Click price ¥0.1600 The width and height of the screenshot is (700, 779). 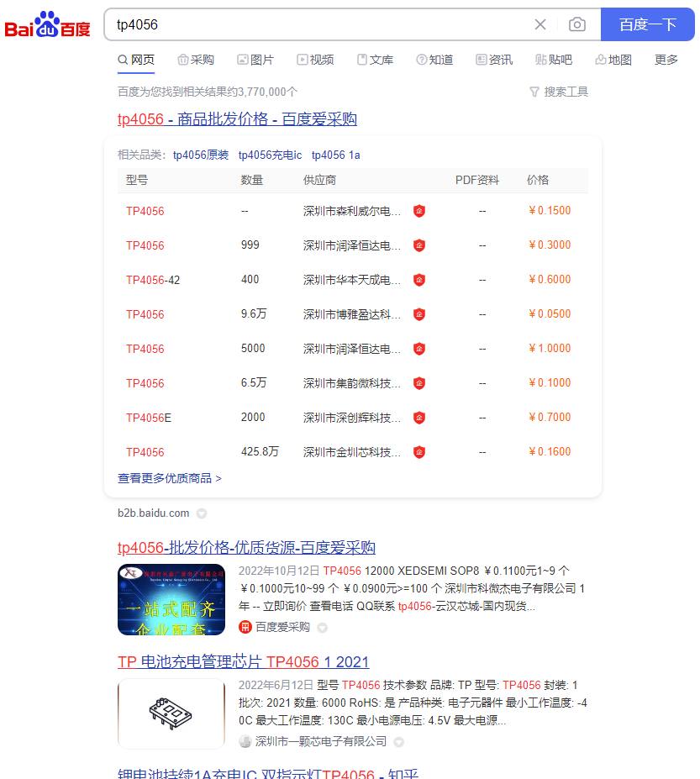550,451
